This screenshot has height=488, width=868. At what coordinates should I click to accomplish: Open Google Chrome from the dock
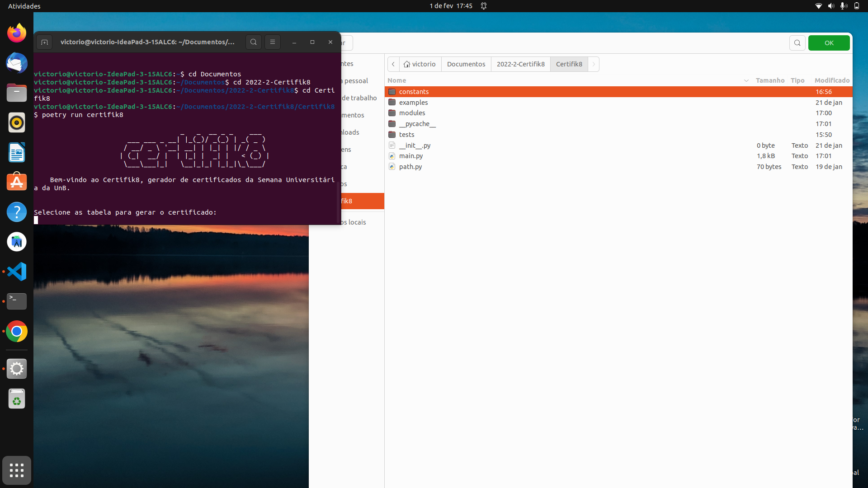click(17, 332)
